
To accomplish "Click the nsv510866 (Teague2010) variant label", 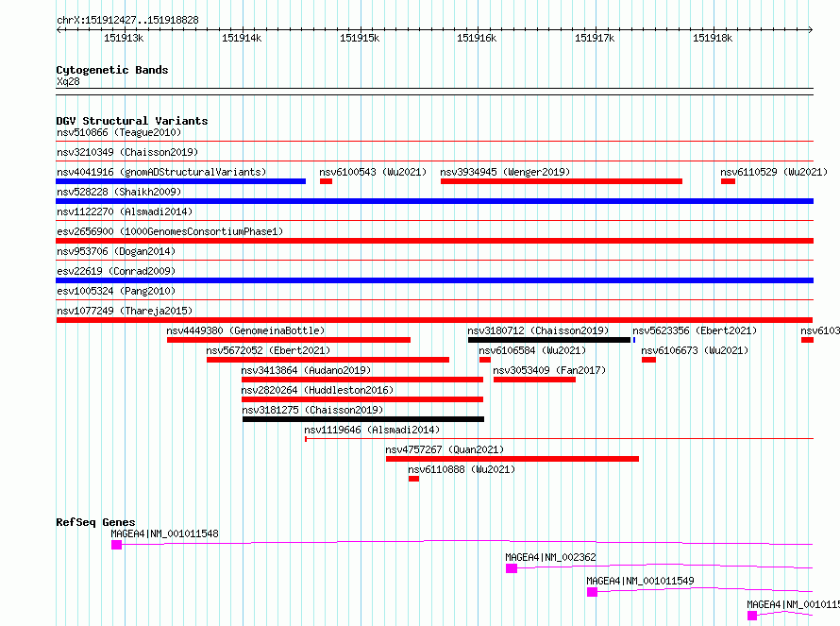I will [x=119, y=132].
